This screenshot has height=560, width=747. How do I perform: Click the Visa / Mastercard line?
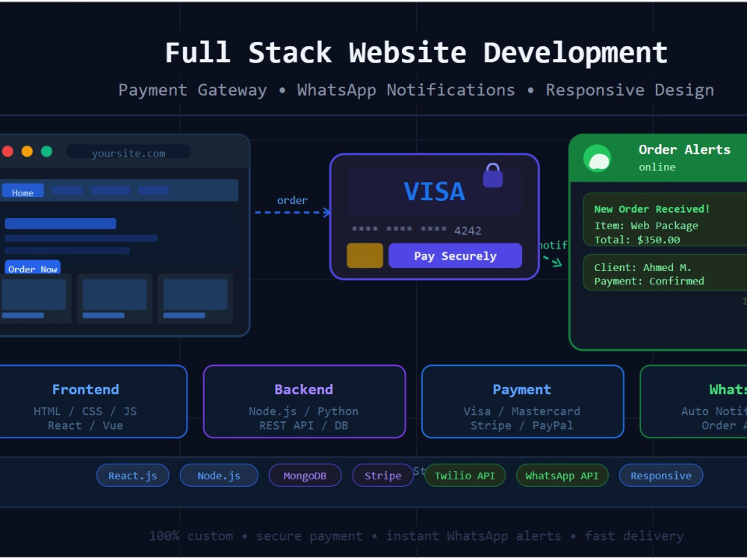click(x=521, y=411)
